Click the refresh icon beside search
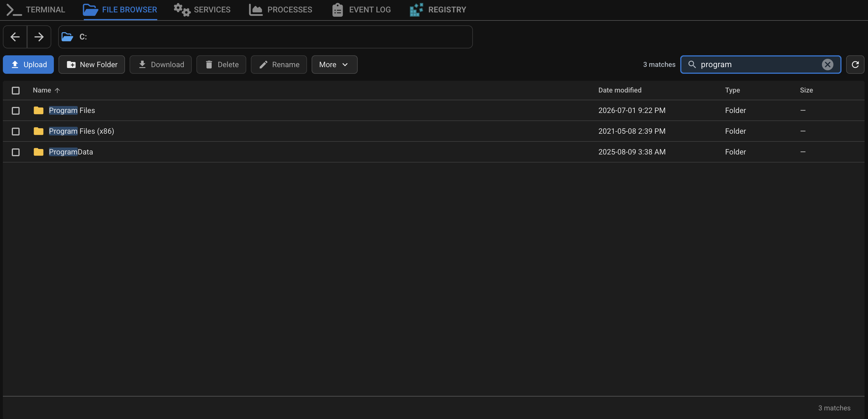 pyautogui.click(x=855, y=64)
